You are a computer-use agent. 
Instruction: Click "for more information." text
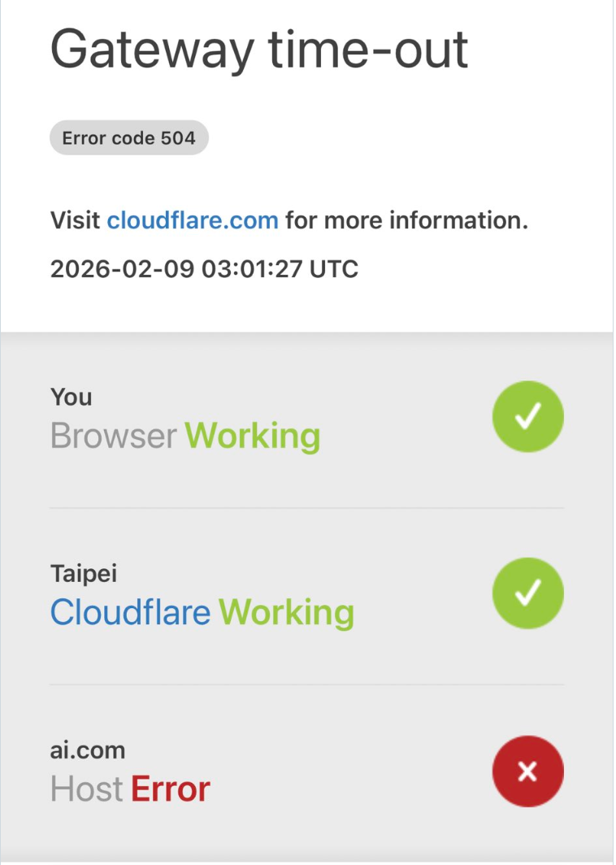pos(406,220)
